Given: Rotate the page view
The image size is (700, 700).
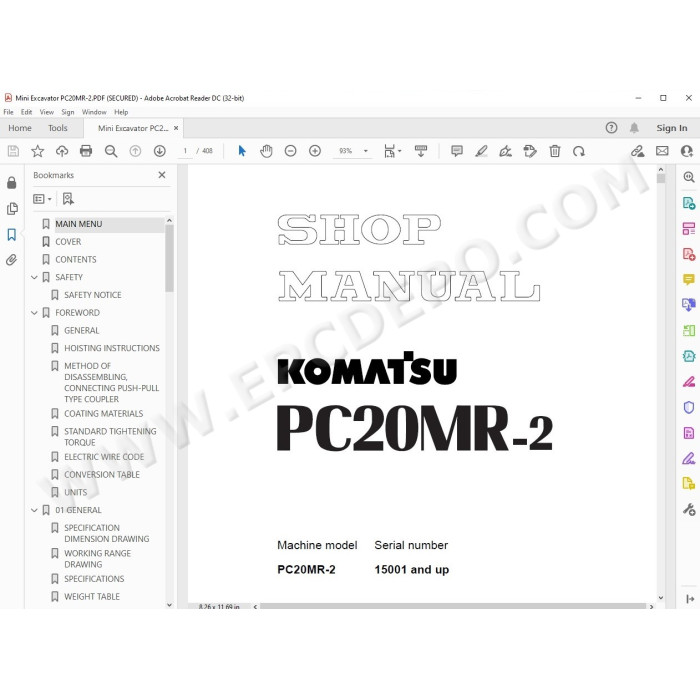Looking at the screenshot, I should coord(579,151).
